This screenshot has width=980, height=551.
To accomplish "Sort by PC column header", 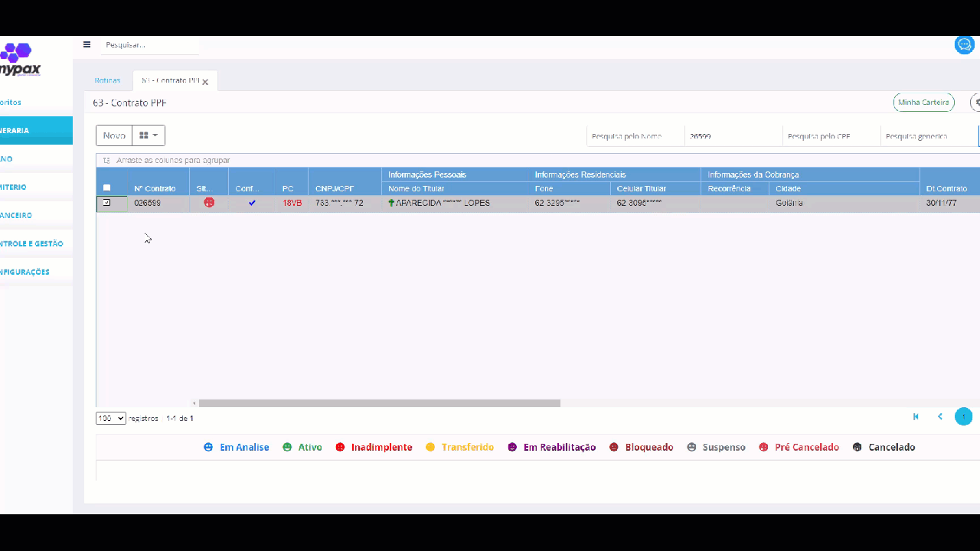I will pos(292,181).
